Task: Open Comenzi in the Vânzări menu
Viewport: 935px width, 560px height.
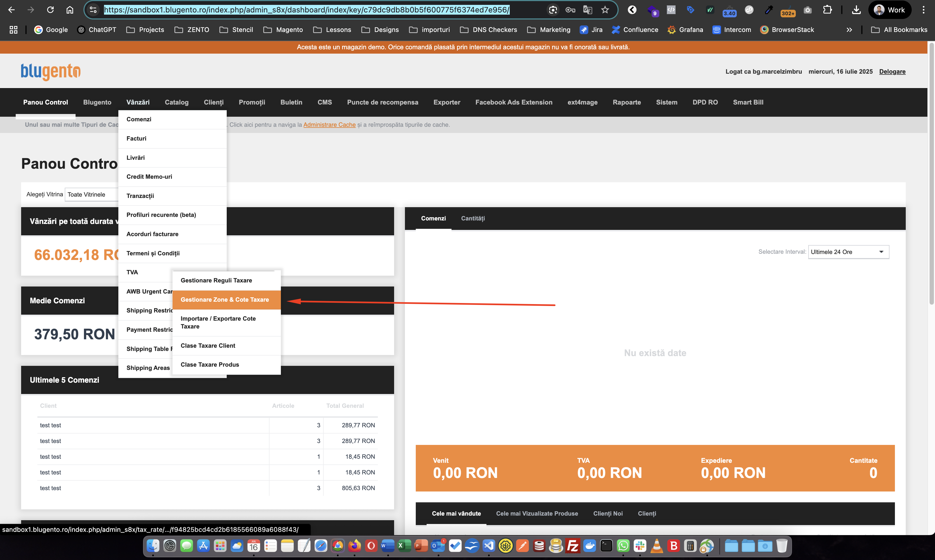Action: (x=173, y=119)
